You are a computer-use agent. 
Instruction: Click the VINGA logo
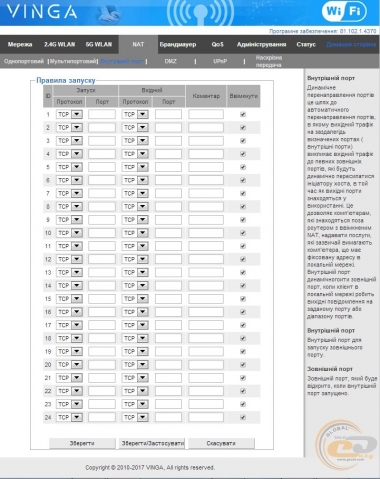pyautogui.click(x=42, y=12)
